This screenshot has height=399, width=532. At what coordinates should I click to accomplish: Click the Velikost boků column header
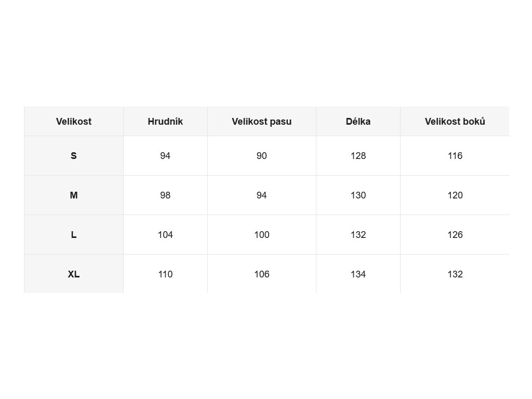[455, 122]
